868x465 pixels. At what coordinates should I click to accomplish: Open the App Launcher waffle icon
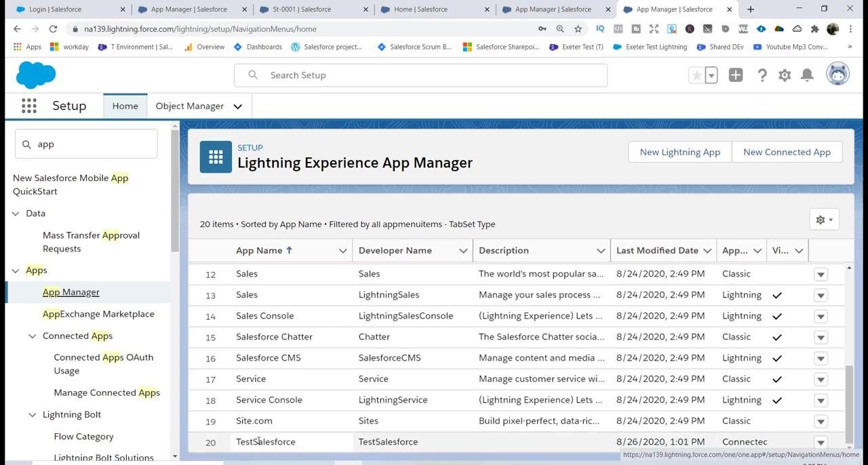(x=28, y=106)
